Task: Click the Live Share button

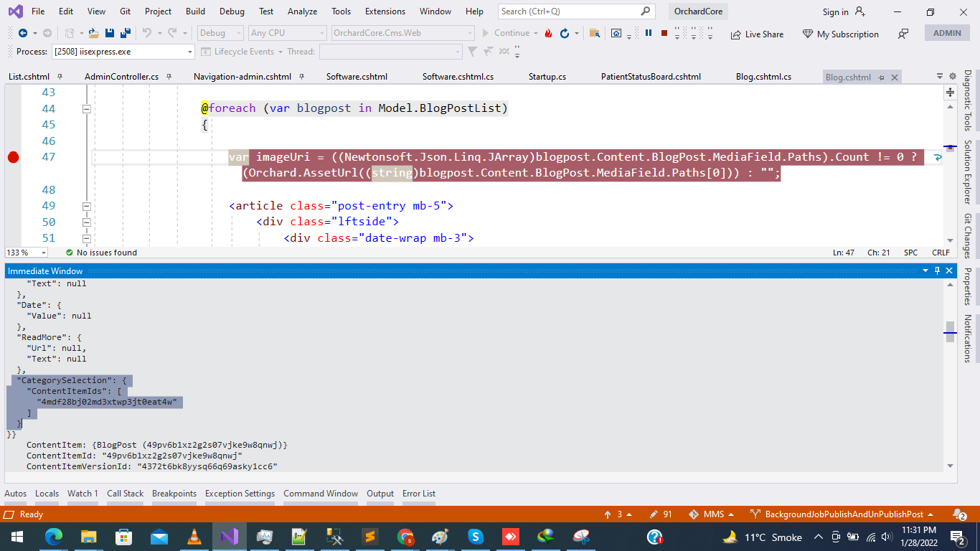Action: (x=757, y=34)
